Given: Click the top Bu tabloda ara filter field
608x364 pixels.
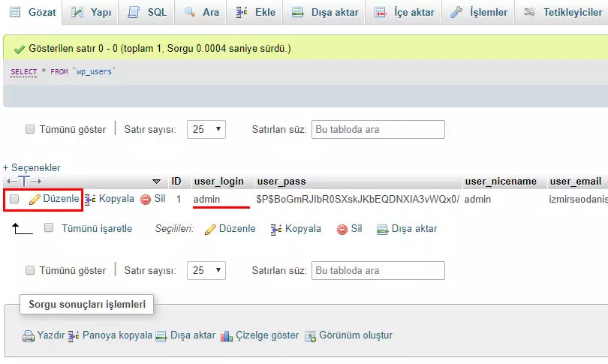Looking at the screenshot, I should click(378, 129).
